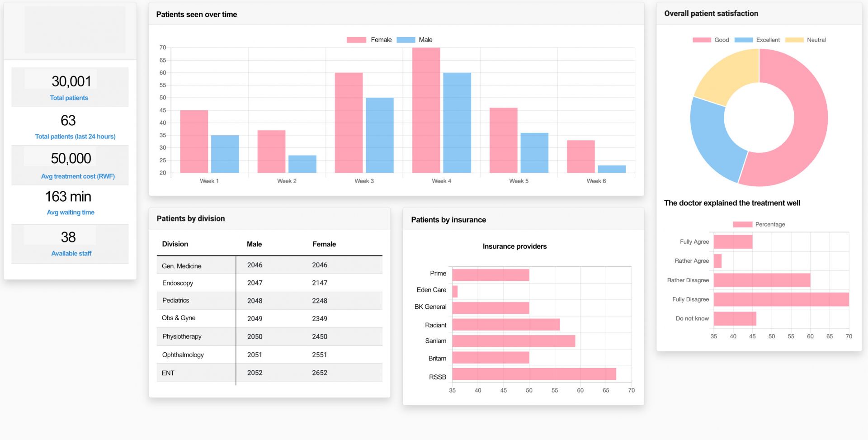Hide the Excellent series via satisfaction legend
This screenshot has width=868, height=440.
coord(757,40)
